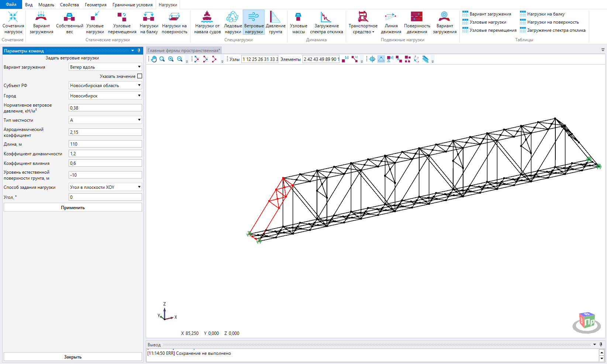The height and width of the screenshot is (364, 607).
Task: Open the Вариант загружения table
Action: coord(487,14)
